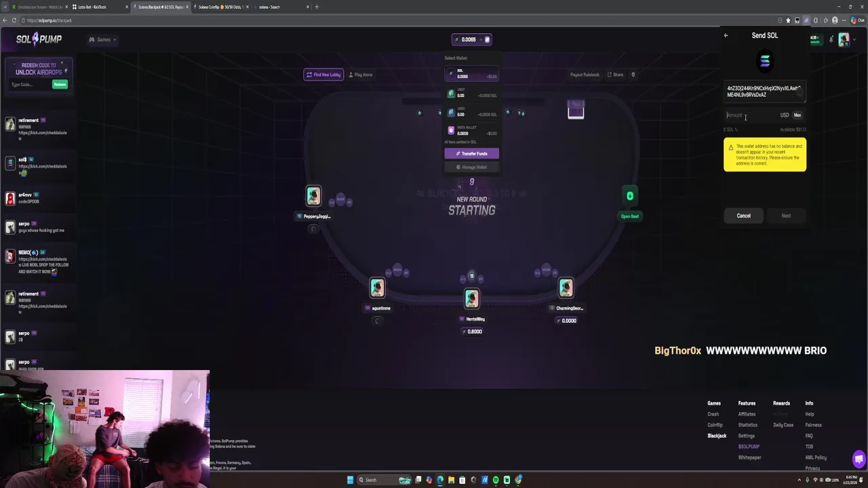
Task: Click the Manage Wallet button
Action: pos(472,167)
